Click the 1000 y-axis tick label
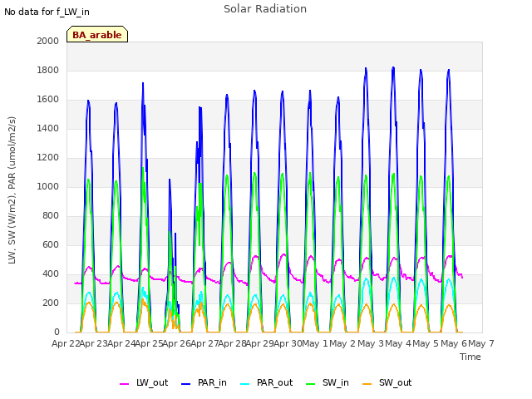Screen dimensions: 532x399 pyautogui.click(x=48, y=186)
